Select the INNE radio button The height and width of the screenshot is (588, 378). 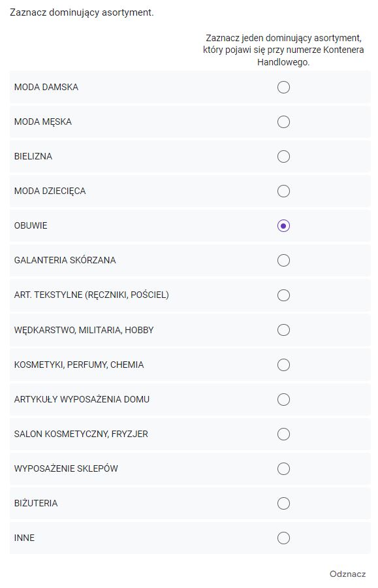[x=283, y=538]
